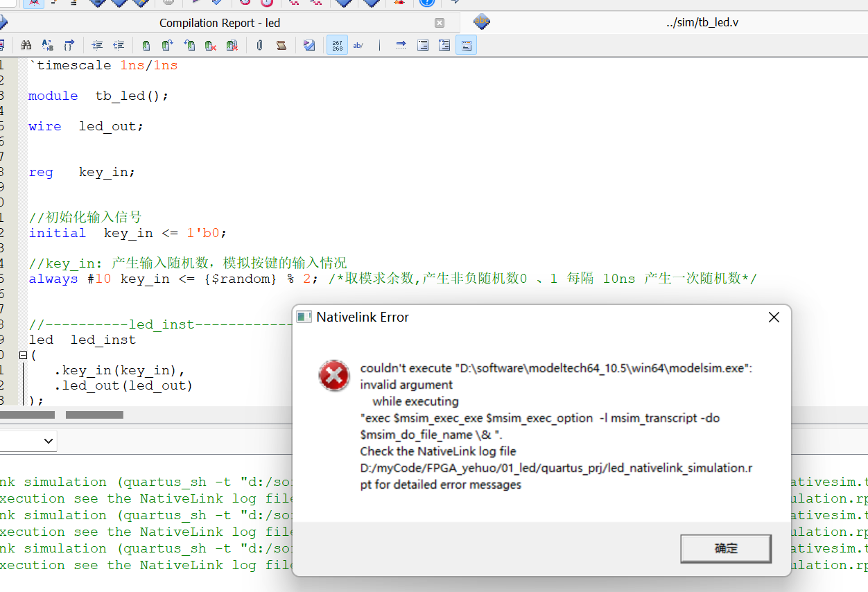This screenshot has height=592, width=868.
Task: Delete all bookmarks via the toolbar icon
Action: (x=232, y=45)
